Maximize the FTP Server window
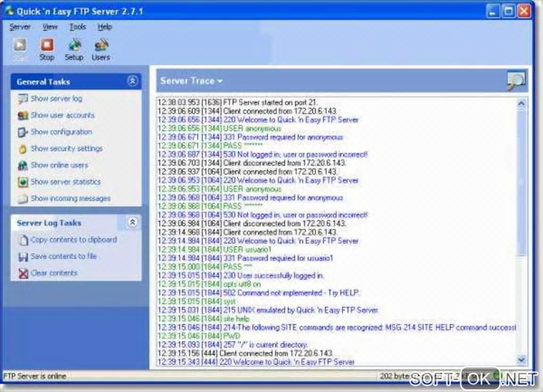 (x=508, y=11)
